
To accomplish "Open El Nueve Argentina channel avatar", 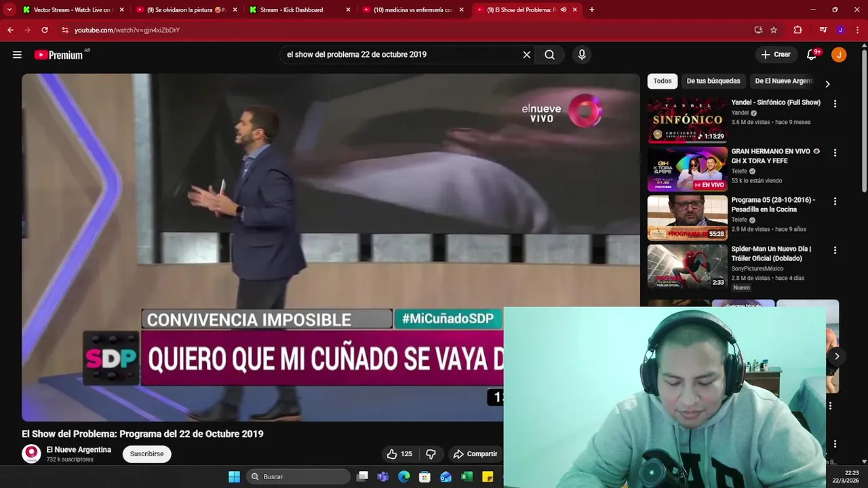I will [x=31, y=453].
